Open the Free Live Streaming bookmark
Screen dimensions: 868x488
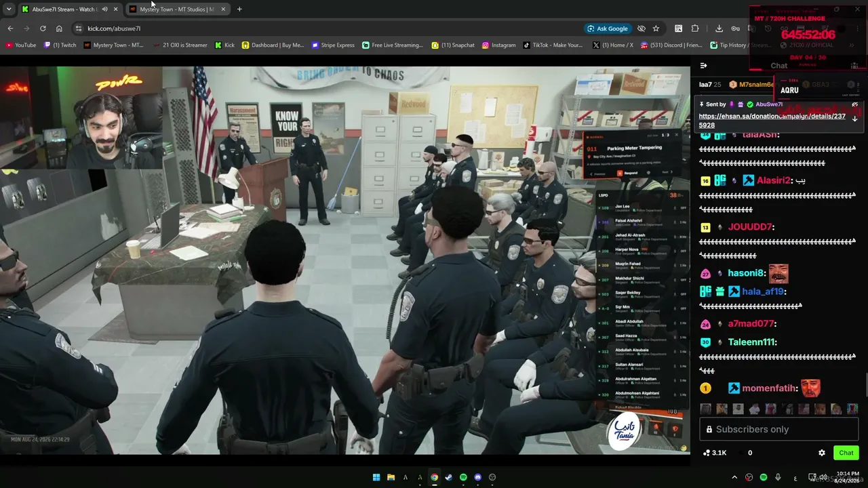pos(393,45)
